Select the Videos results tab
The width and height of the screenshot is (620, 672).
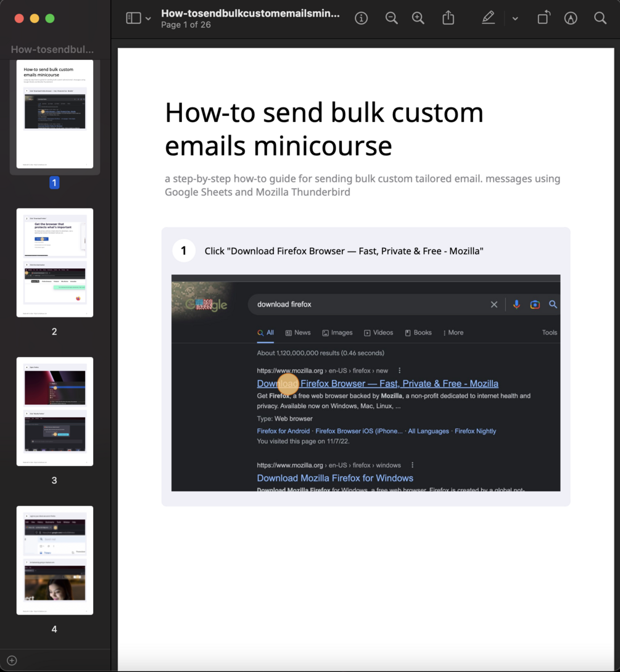pos(378,332)
